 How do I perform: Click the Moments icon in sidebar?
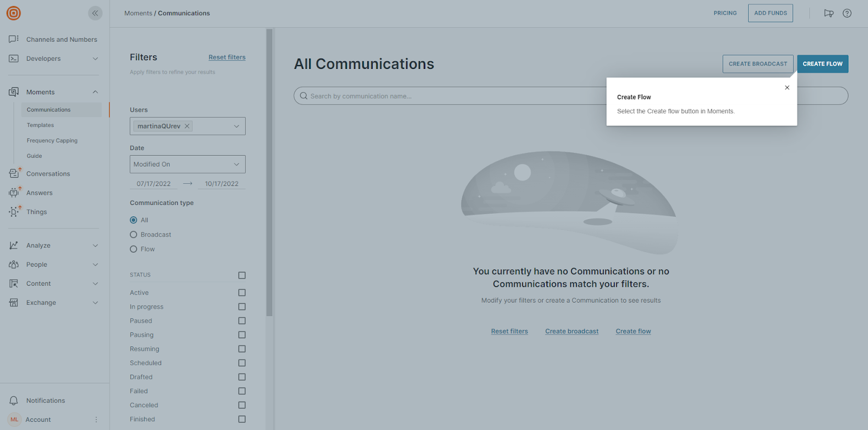coord(14,92)
